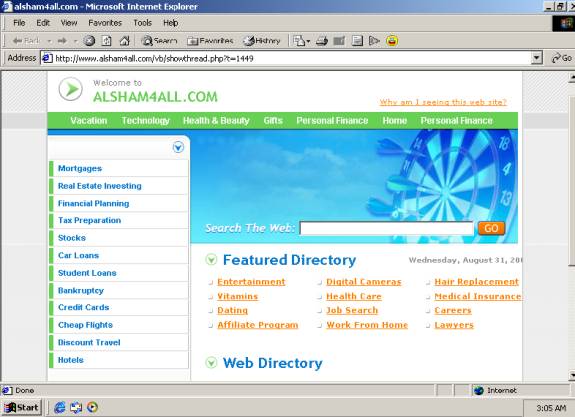Click into the Search The Web field

(387, 228)
